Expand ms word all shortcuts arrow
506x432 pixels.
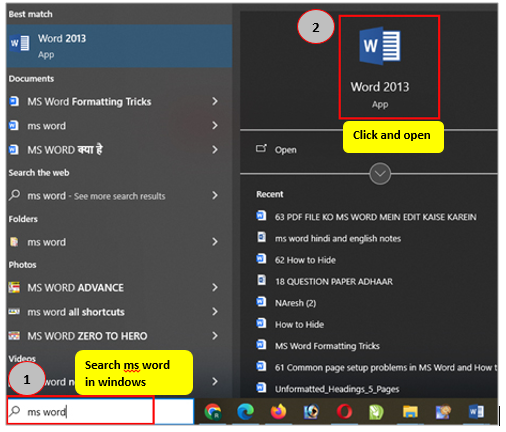[x=215, y=312]
